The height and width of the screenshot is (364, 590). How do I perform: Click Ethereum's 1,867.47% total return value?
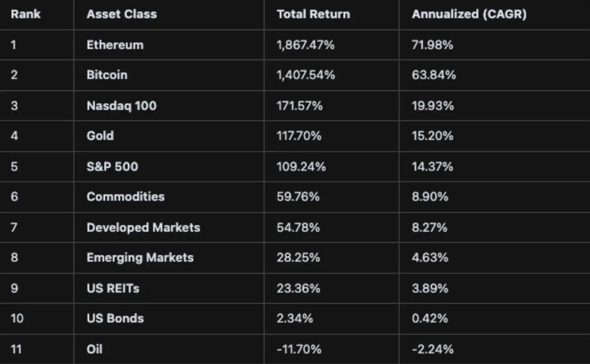pos(305,45)
